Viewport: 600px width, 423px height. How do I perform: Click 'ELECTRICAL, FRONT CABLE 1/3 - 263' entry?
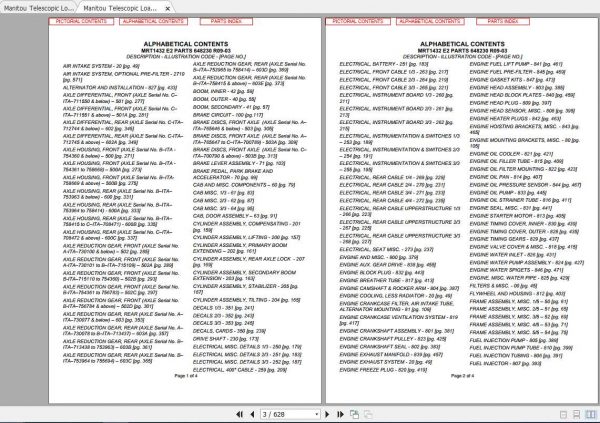tap(394, 72)
